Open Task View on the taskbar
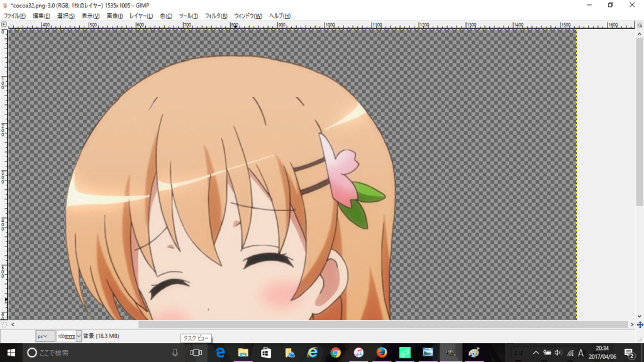This screenshot has height=362, width=644. point(196,353)
